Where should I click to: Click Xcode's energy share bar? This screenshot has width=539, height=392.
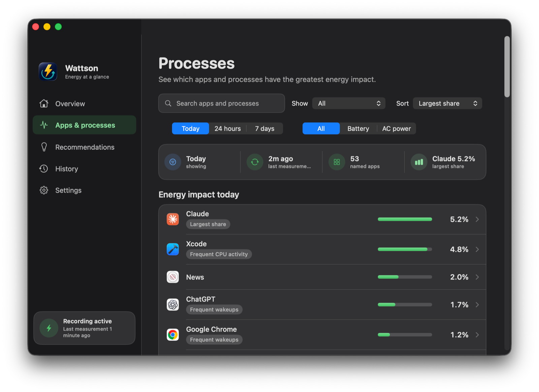point(405,249)
